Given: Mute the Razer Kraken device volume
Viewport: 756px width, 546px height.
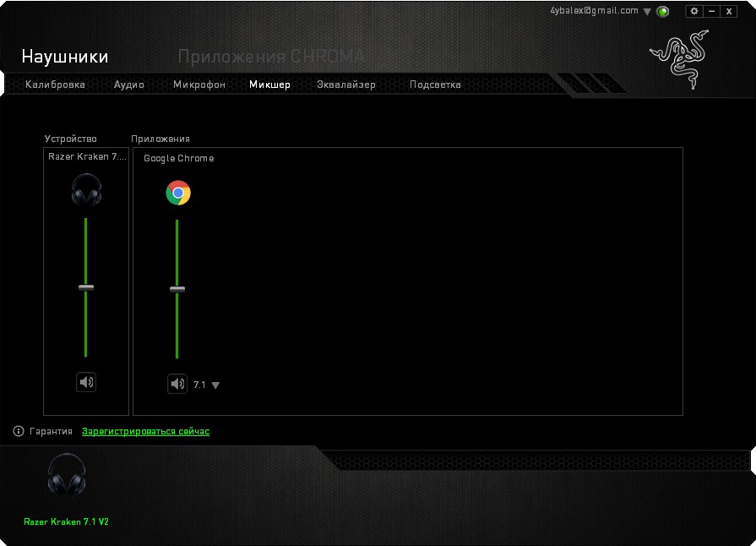Looking at the screenshot, I should tap(86, 382).
